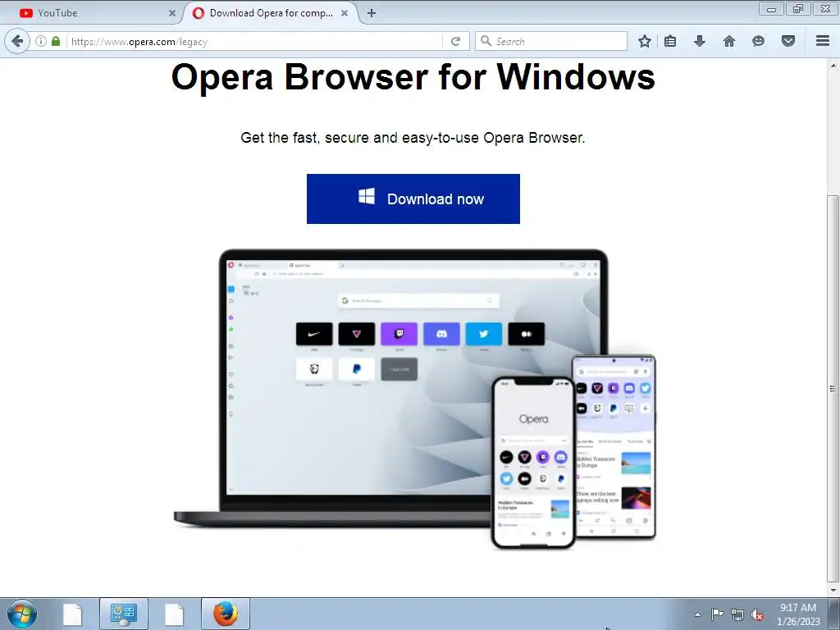This screenshot has width=840, height=630.
Task: Open the Firefox hamburger menu
Action: pyautogui.click(x=823, y=41)
